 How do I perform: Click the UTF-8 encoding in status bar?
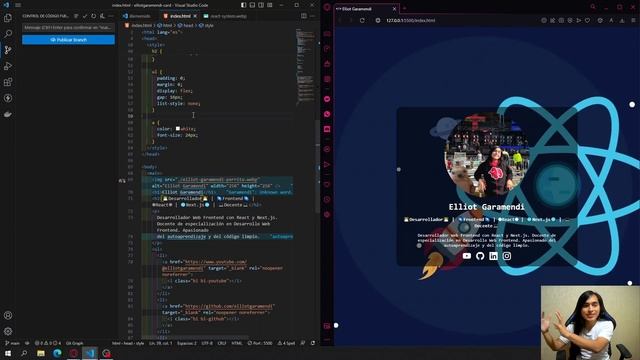pos(207,343)
